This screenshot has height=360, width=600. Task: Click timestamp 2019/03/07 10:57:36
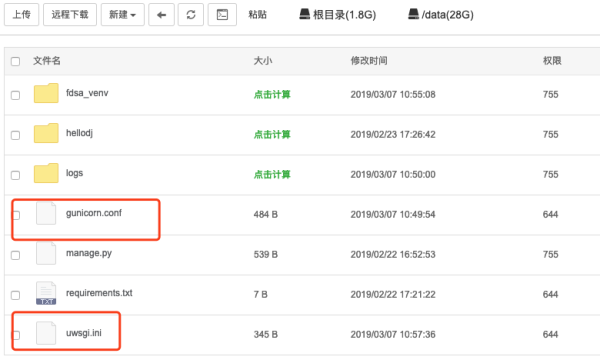tap(393, 334)
